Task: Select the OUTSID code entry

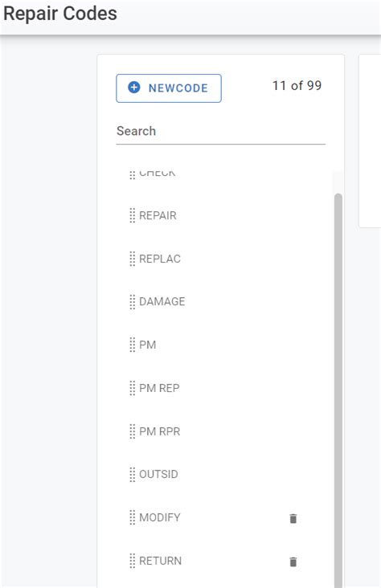Action: tap(158, 475)
